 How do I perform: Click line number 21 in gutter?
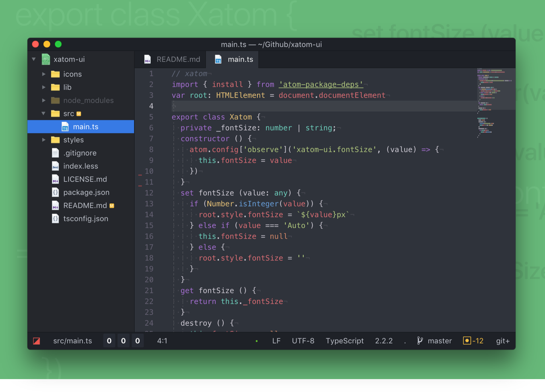click(149, 290)
